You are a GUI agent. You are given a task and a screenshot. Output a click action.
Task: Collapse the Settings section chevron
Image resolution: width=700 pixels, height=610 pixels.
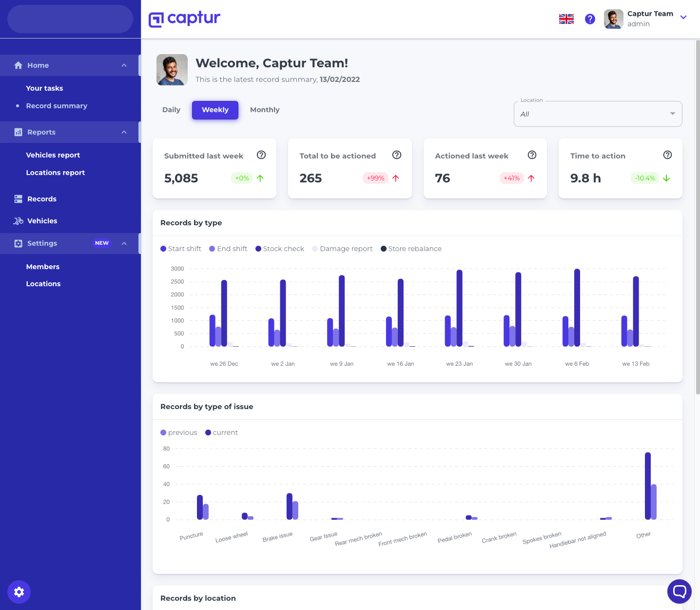(x=124, y=243)
